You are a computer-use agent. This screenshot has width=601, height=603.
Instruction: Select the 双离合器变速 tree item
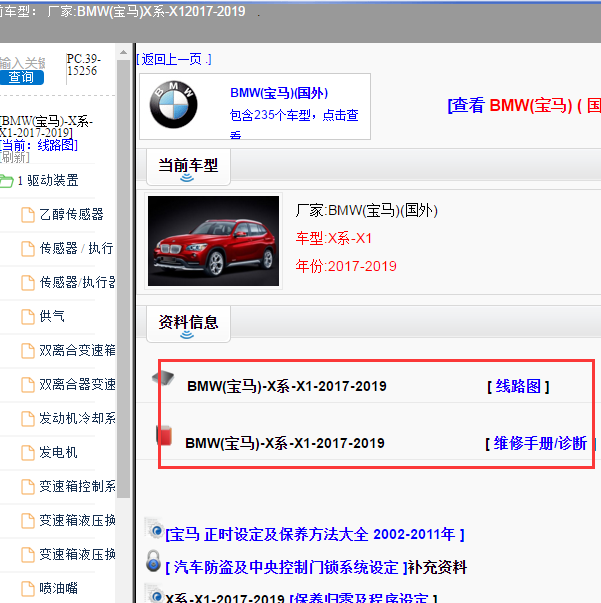click(x=77, y=384)
